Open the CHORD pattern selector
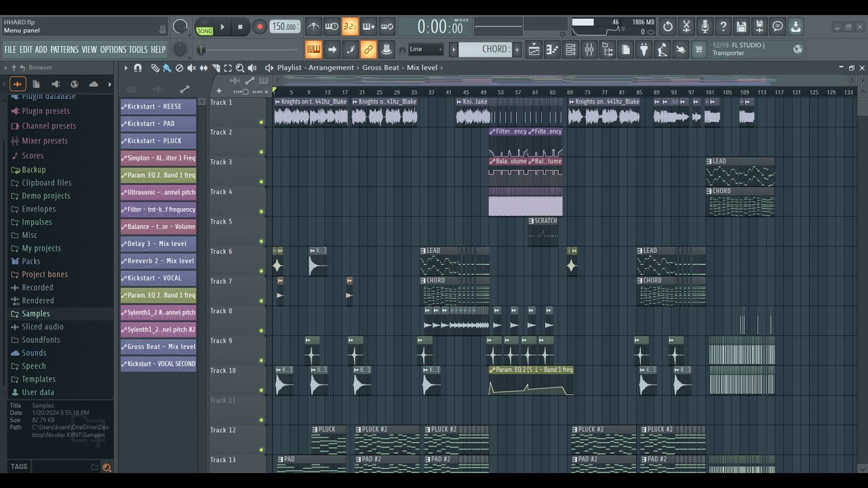Image resolution: width=868 pixels, height=488 pixels. (x=486, y=49)
